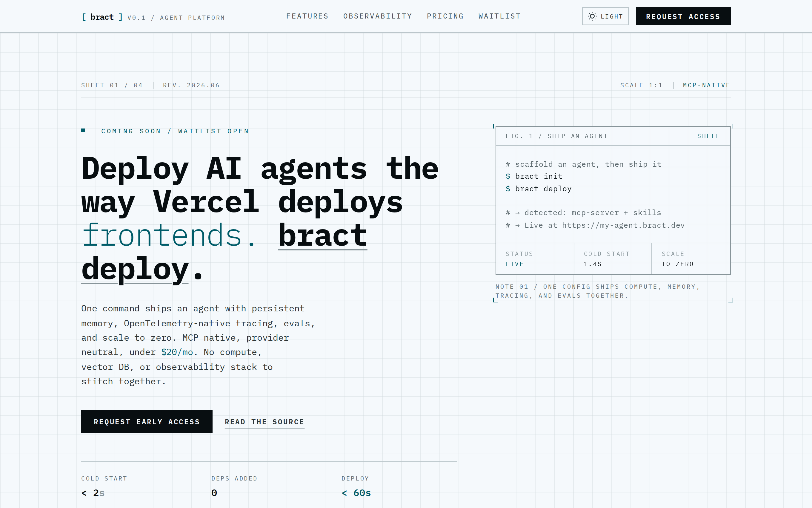This screenshot has width=812, height=508.
Task: Click the '< 60s' deploy stat
Action: 356,493
